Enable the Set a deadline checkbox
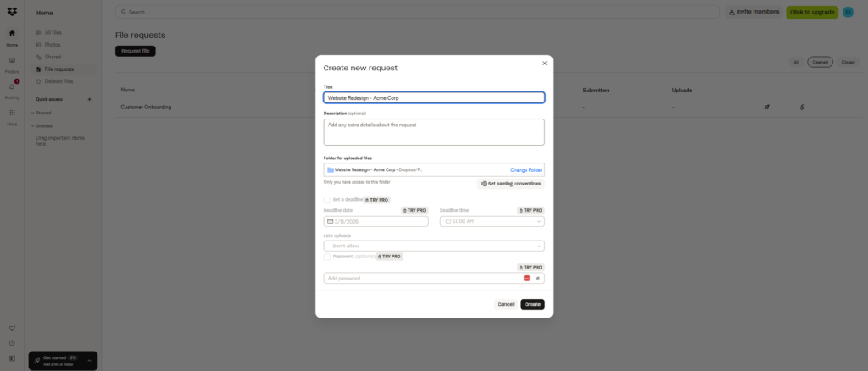The height and width of the screenshot is (371, 868). tap(327, 200)
